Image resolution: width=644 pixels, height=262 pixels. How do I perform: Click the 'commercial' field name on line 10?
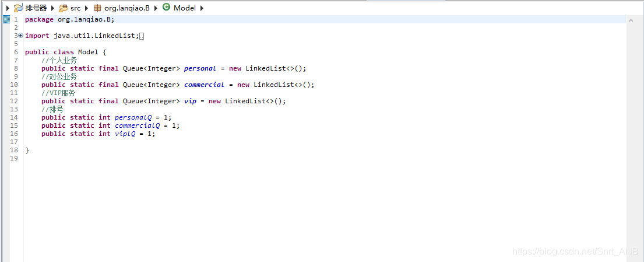click(204, 85)
